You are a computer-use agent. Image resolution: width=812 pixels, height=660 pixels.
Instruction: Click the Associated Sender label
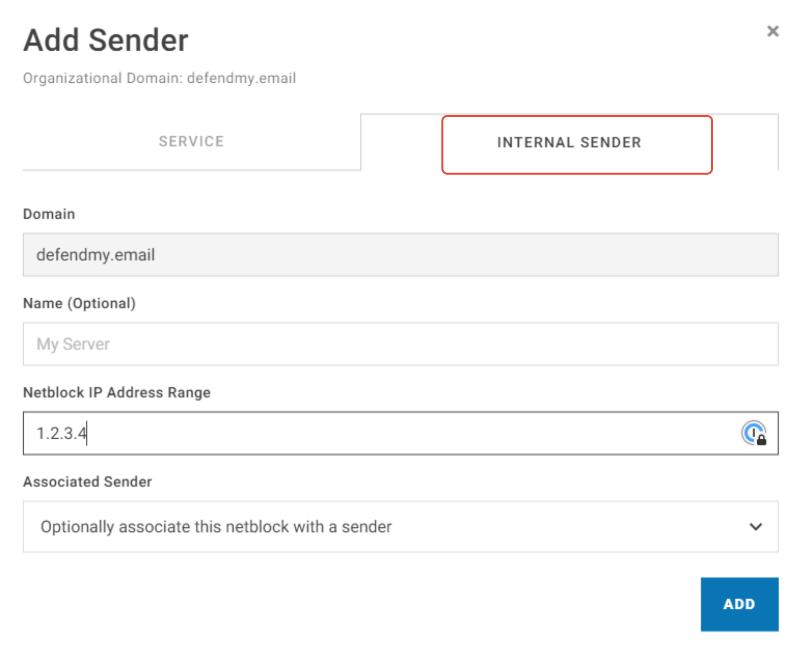coord(87,481)
